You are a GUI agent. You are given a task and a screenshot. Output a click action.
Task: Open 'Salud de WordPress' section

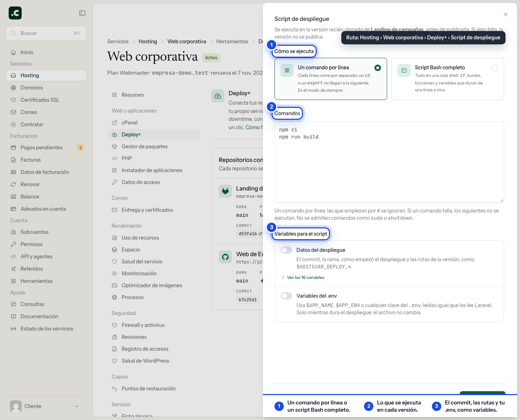pyautogui.click(x=153, y=361)
